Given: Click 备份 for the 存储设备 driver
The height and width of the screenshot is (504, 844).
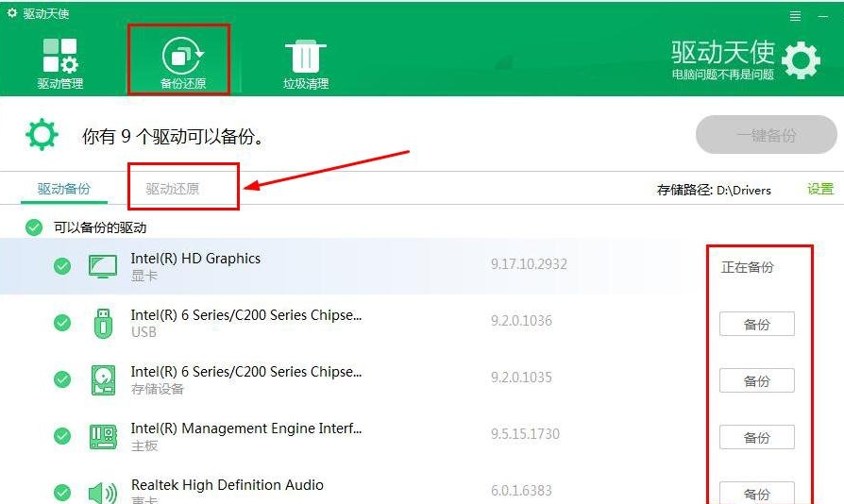Looking at the screenshot, I should click(x=757, y=380).
